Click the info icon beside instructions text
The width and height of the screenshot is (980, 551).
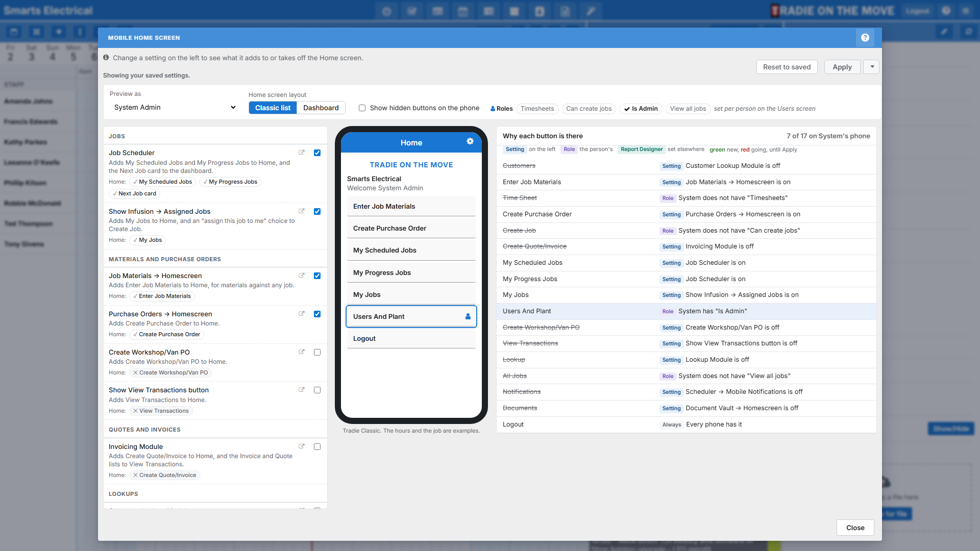tap(106, 58)
